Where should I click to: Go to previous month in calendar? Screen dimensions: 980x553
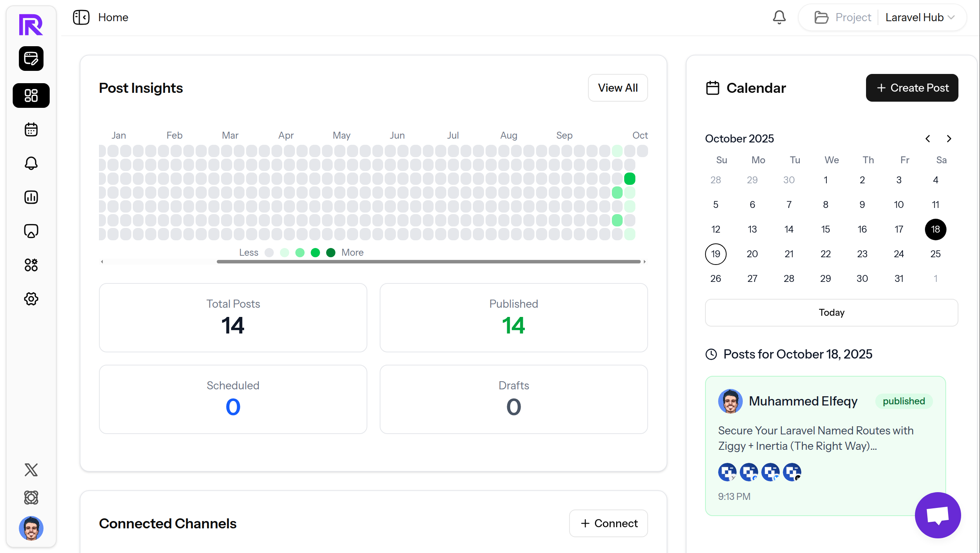click(x=928, y=139)
